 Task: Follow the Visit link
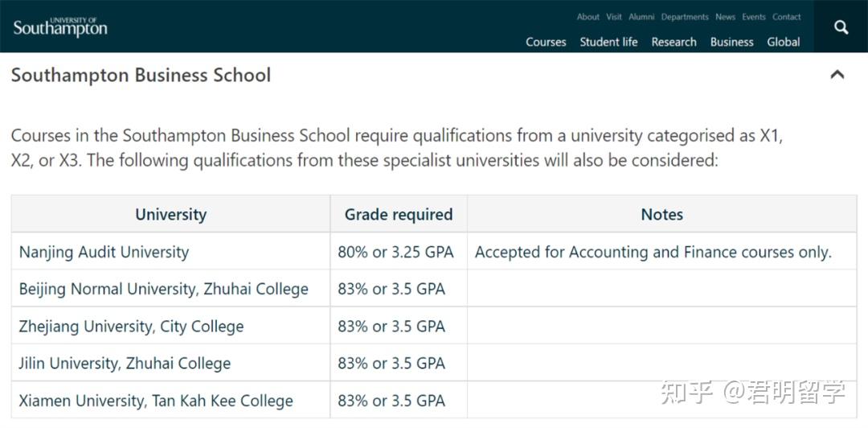614,17
